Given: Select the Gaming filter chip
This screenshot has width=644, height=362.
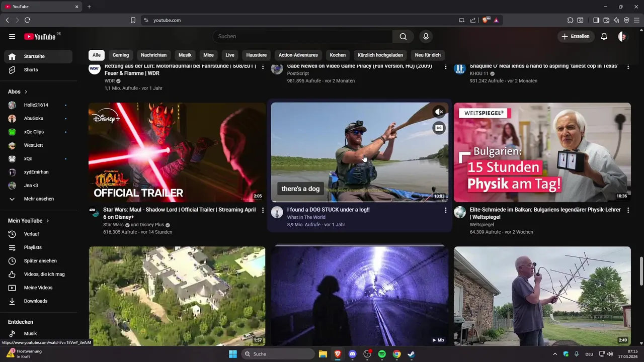Looking at the screenshot, I should (121, 55).
